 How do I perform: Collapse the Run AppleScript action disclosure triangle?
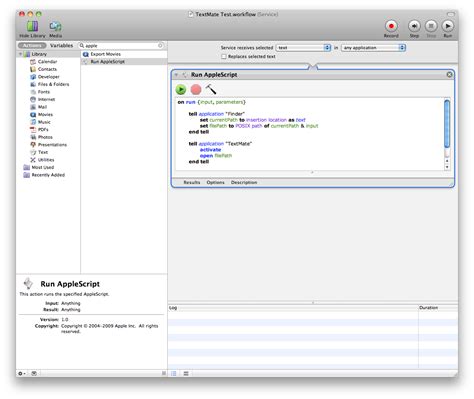[x=177, y=75]
